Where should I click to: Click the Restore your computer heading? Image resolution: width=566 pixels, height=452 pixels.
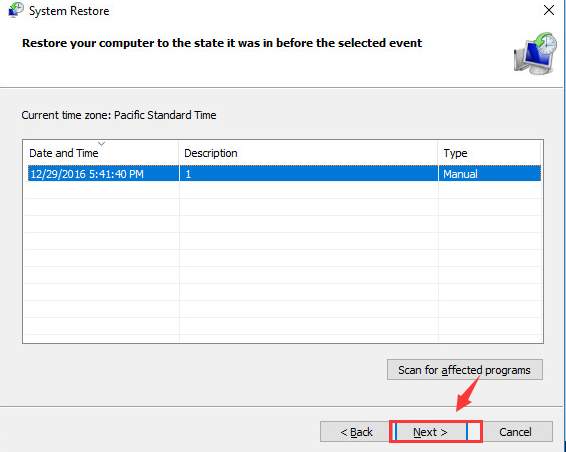click(222, 43)
